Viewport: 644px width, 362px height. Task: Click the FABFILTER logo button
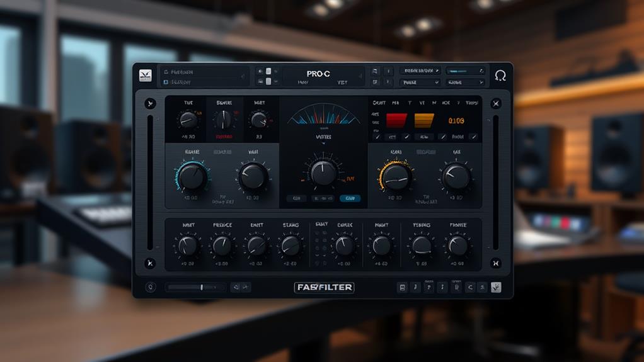(x=324, y=287)
